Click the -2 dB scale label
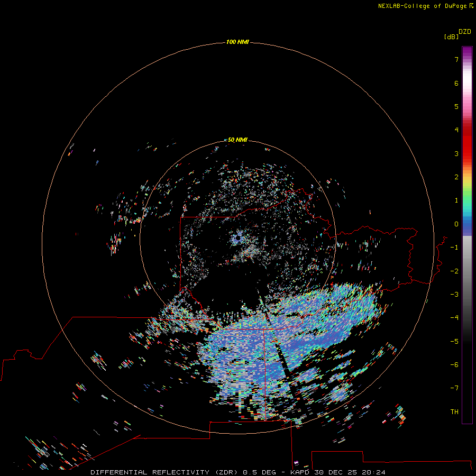The height and width of the screenshot is (476, 476). [454, 271]
